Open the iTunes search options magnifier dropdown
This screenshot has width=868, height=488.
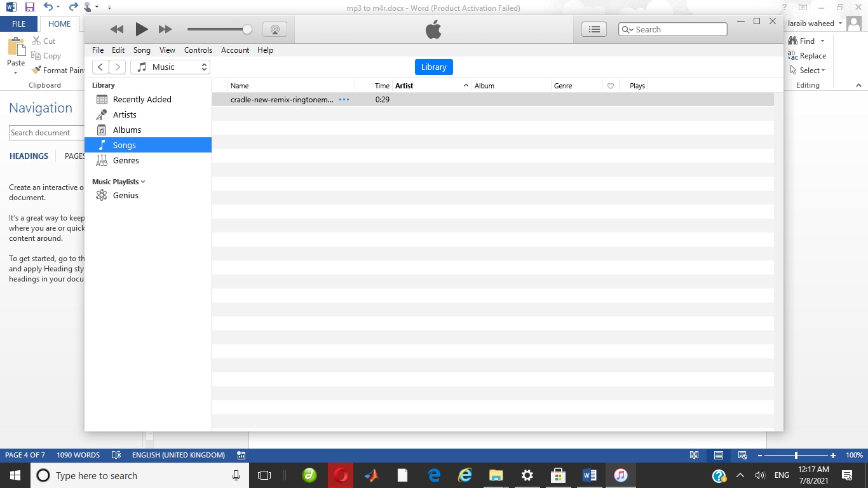click(627, 29)
